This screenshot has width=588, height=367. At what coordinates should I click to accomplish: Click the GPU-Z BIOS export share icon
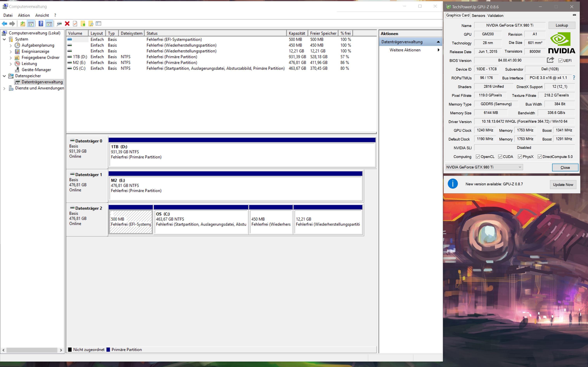pos(550,60)
